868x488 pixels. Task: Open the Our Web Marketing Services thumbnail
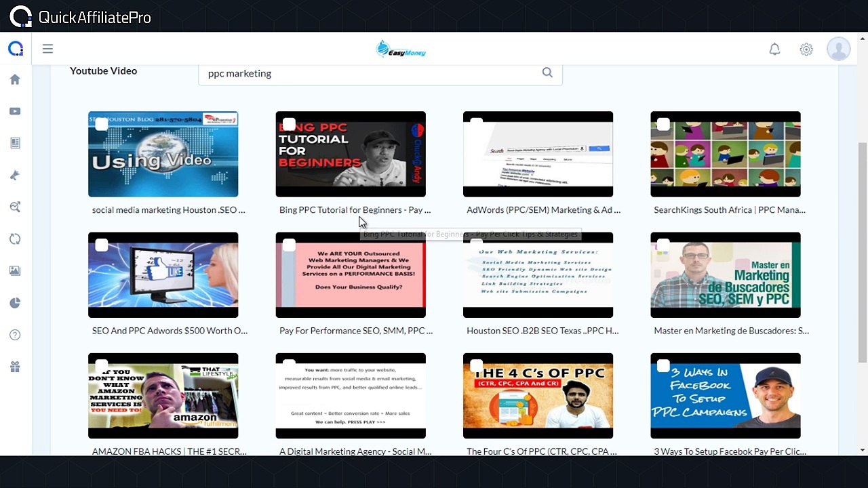click(538, 274)
